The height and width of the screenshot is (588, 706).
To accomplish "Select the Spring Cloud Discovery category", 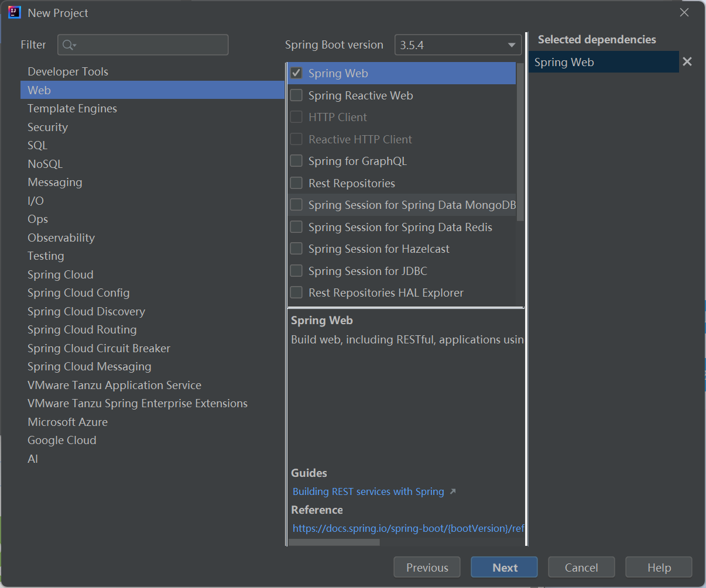I will coord(152,311).
